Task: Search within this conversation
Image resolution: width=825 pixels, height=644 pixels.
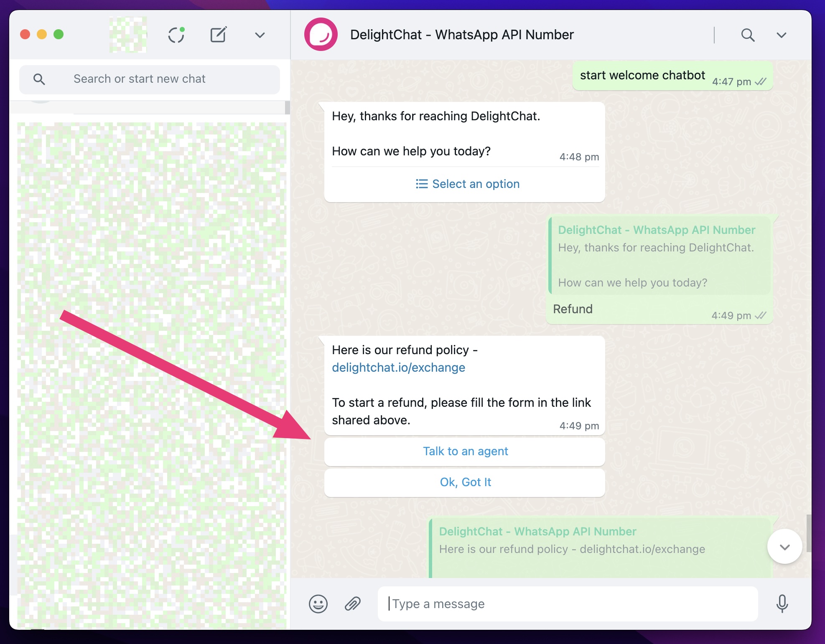Action: click(x=748, y=35)
